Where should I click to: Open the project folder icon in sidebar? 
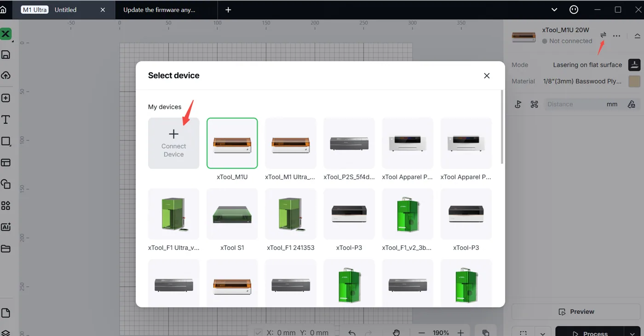pyautogui.click(x=6, y=249)
